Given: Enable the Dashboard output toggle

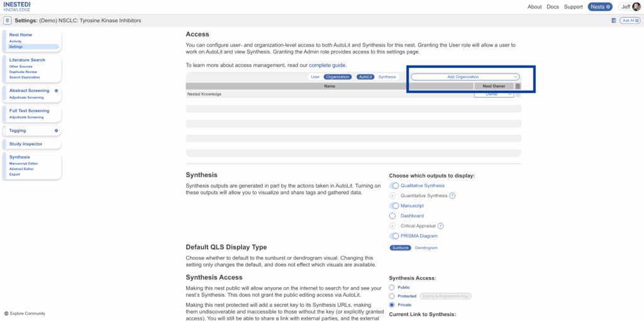Looking at the screenshot, I should pos(392,216).
